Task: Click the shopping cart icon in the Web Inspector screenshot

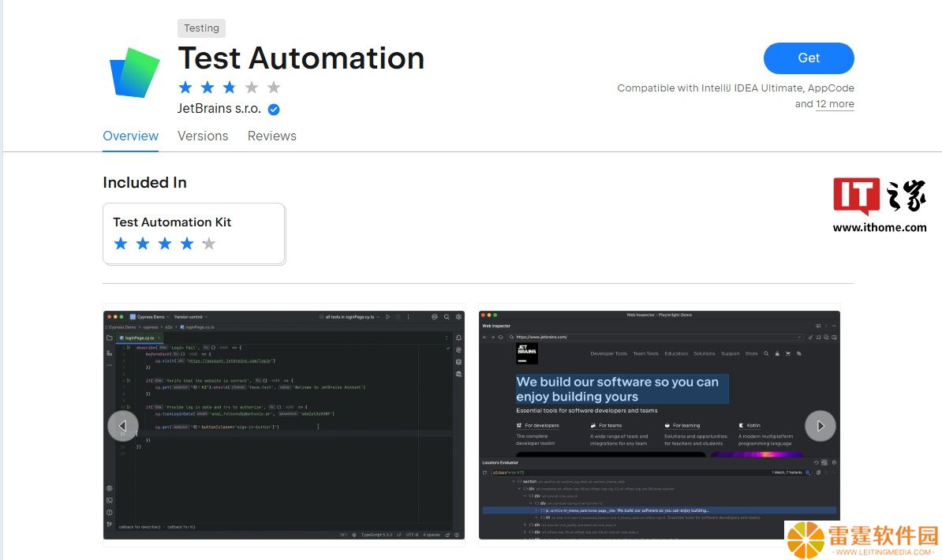Action: [x=787, y=354]
